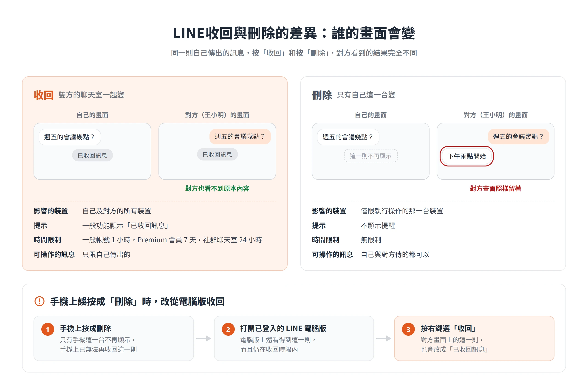The width and height of the screenshot is (588, 378).
Task: Click the dashed 這一則不再顯示 placeholder
Action: click(371, 156)
